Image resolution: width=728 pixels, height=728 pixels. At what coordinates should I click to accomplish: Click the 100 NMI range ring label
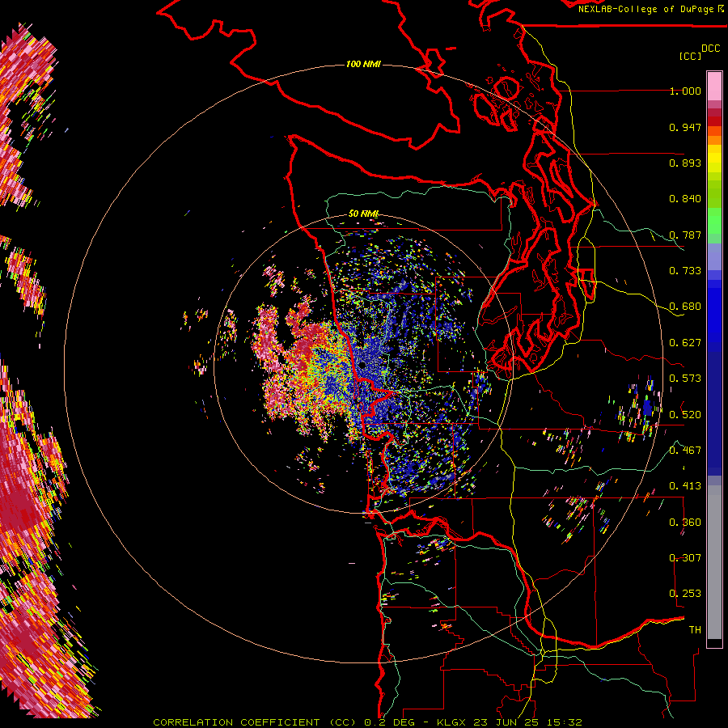[x=363, y=64]
